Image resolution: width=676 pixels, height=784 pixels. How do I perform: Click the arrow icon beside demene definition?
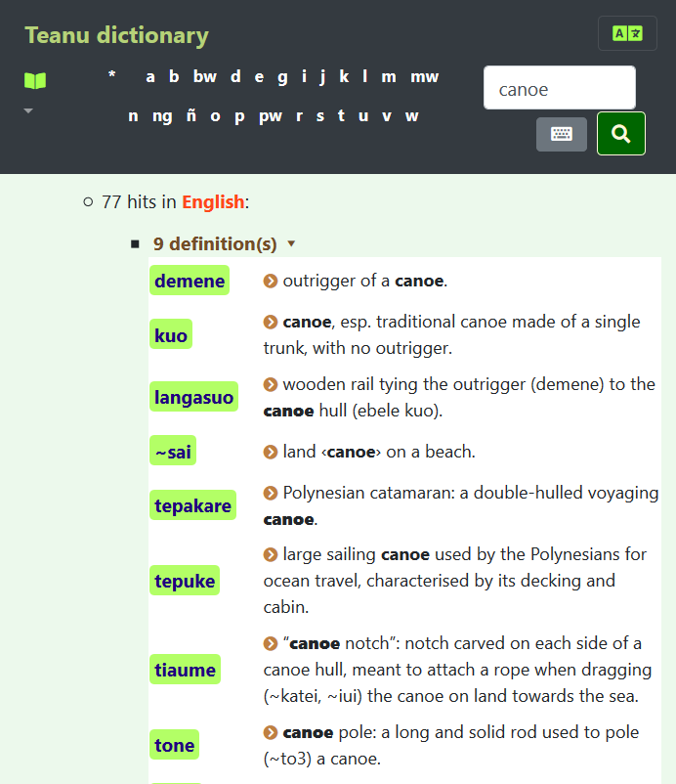click(271, 282)
